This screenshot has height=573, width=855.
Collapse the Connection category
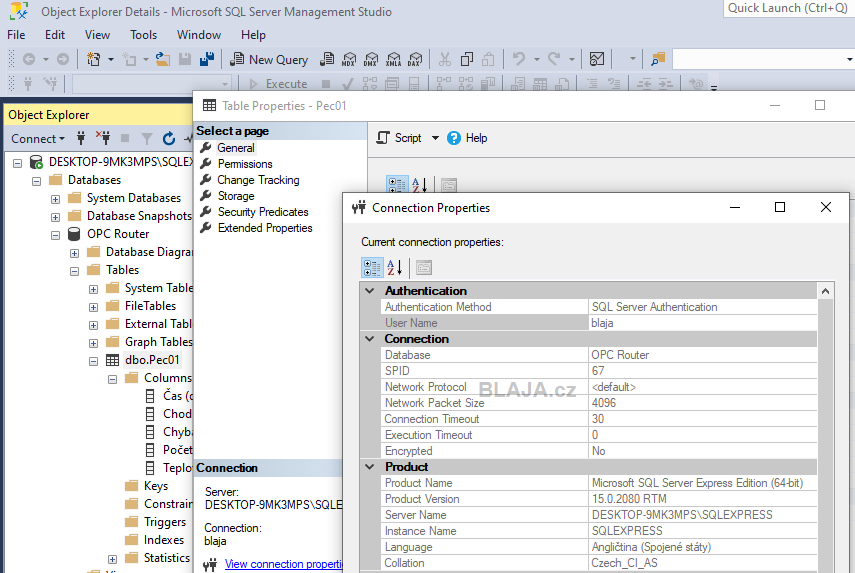[370, 339]
